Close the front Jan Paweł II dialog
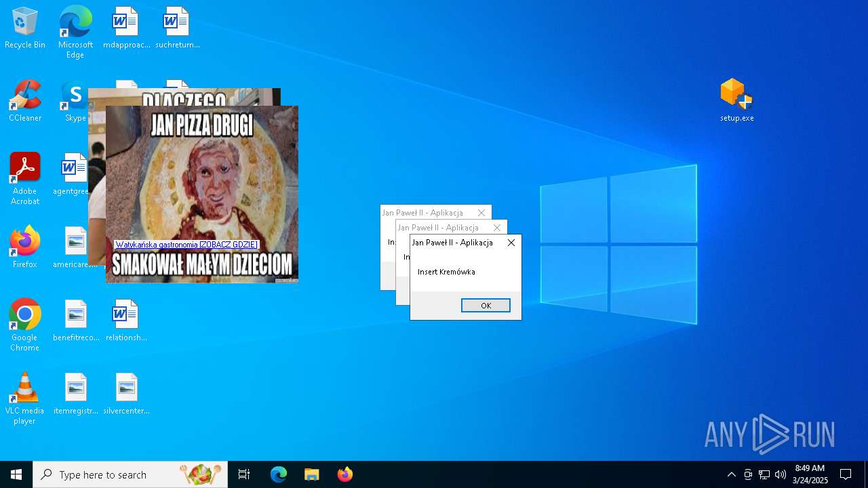 [x=511, y=243]
